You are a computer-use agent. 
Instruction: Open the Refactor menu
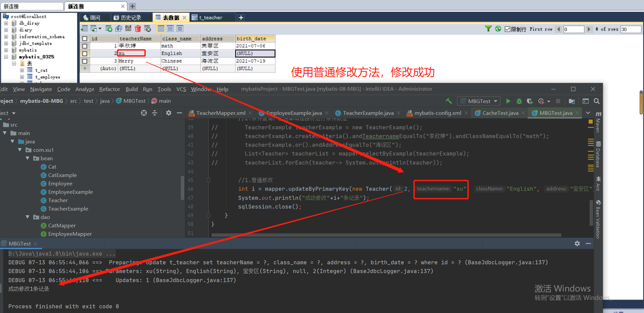click(x=109, y=89)
